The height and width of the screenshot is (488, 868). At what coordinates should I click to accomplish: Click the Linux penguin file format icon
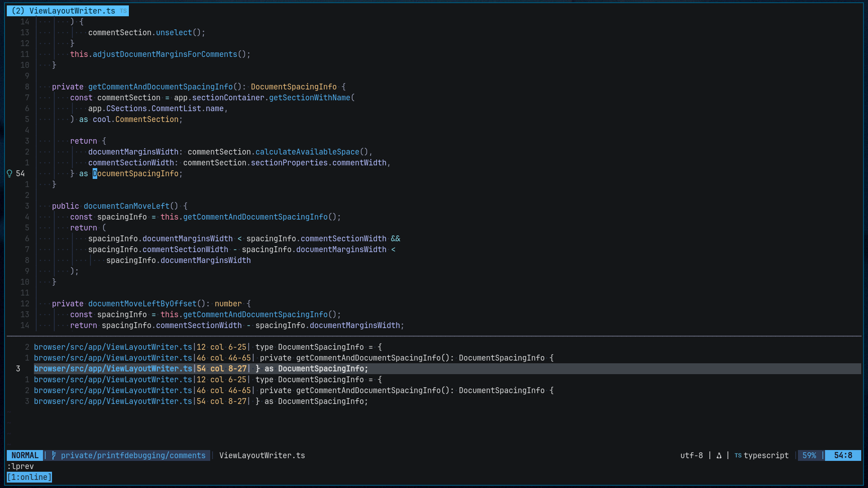pyautogui.click(x=719, y=455)
